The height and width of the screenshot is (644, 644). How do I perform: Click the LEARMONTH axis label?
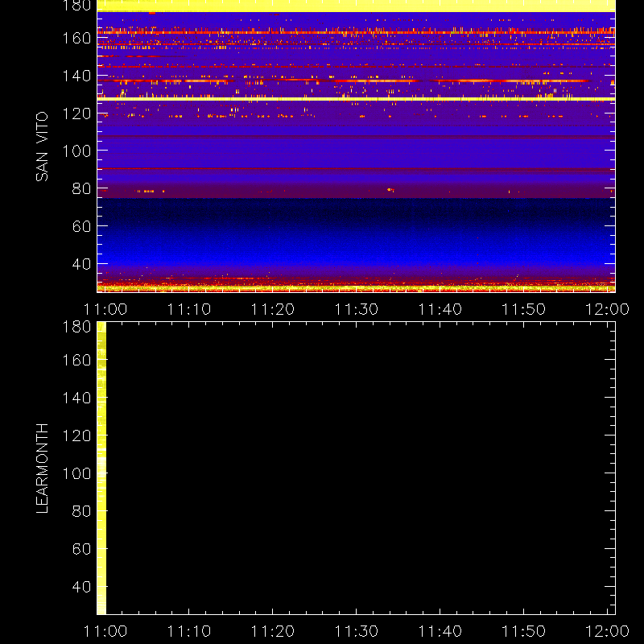(42, 469)
